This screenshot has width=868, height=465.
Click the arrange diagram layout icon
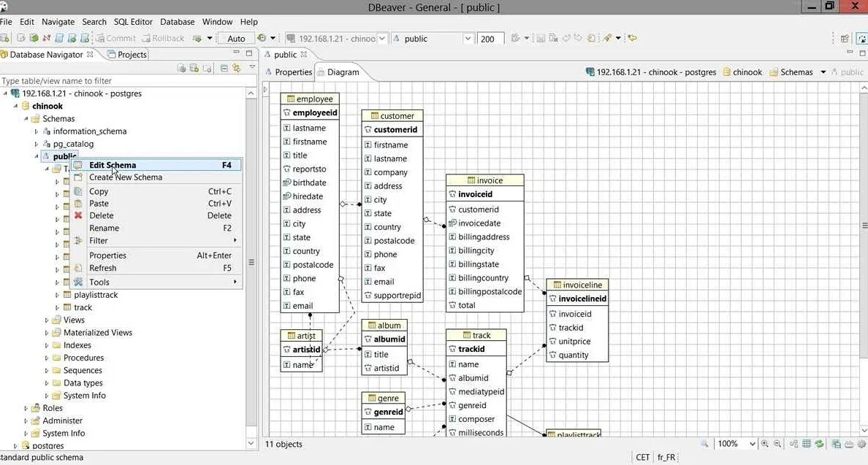793,443
